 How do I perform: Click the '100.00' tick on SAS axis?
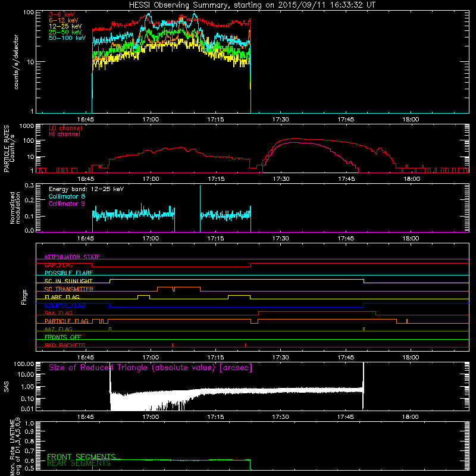(24, 364)
